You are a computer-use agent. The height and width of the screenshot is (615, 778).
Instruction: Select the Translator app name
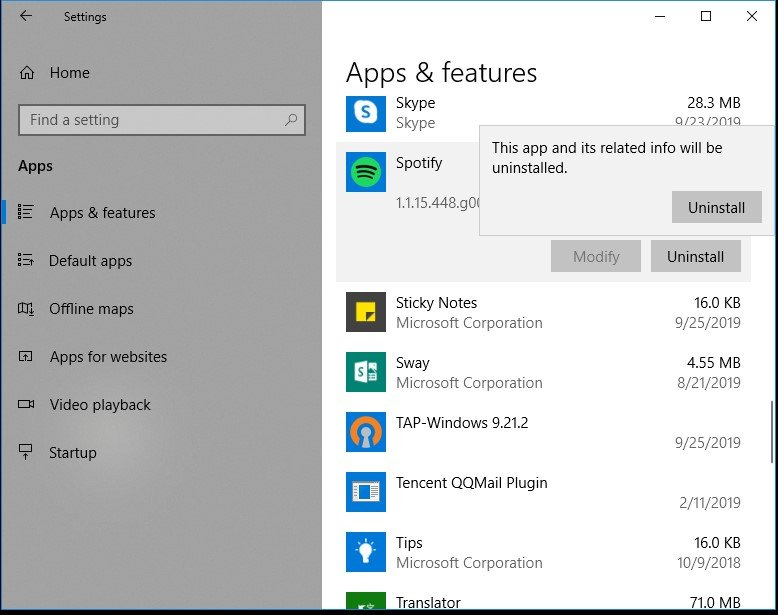[x=428, y=603]
